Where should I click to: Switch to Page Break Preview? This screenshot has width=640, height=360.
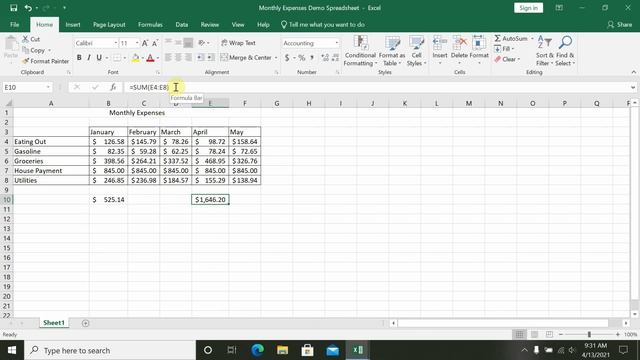coord(549,334)
